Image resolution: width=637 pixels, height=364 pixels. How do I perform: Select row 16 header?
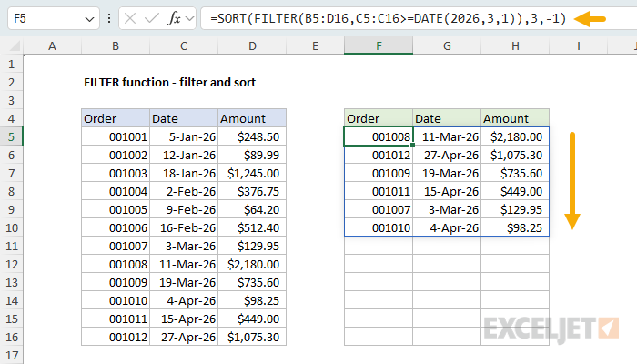tap(11, 338)
